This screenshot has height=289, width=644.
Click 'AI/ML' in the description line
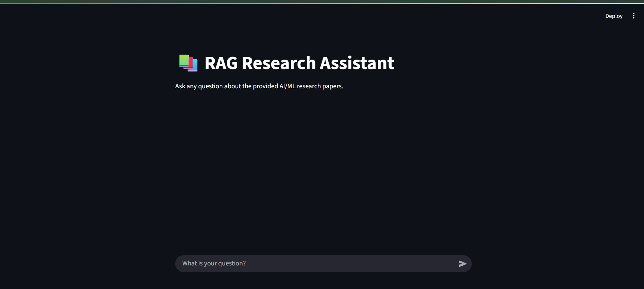pos(287,86)
